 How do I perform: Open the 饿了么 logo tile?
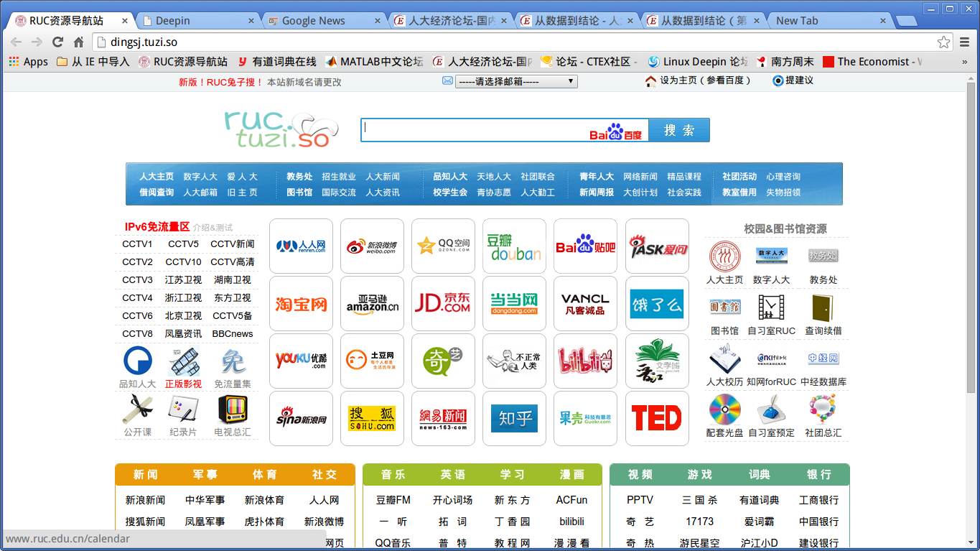point(657,304)
